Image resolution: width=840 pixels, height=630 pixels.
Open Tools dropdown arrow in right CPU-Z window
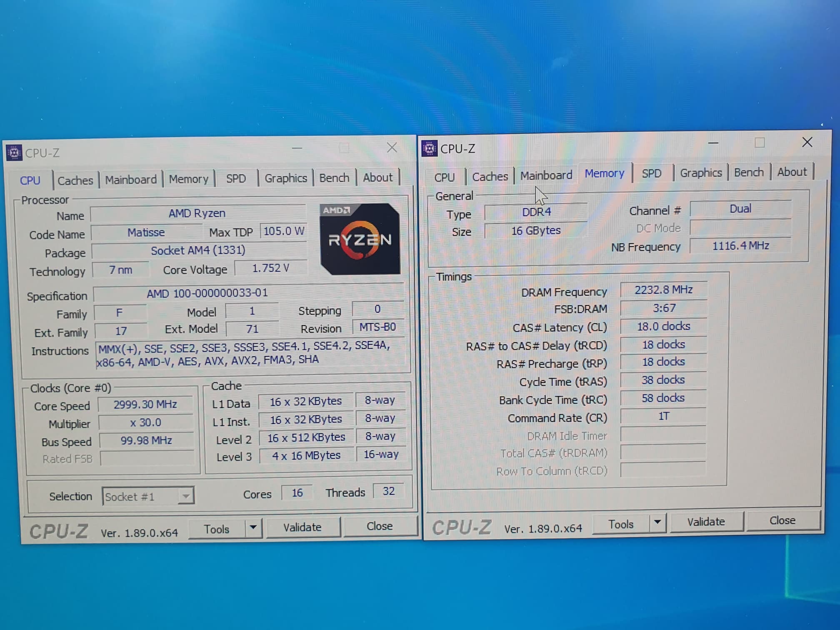click(x=657, y=522)
